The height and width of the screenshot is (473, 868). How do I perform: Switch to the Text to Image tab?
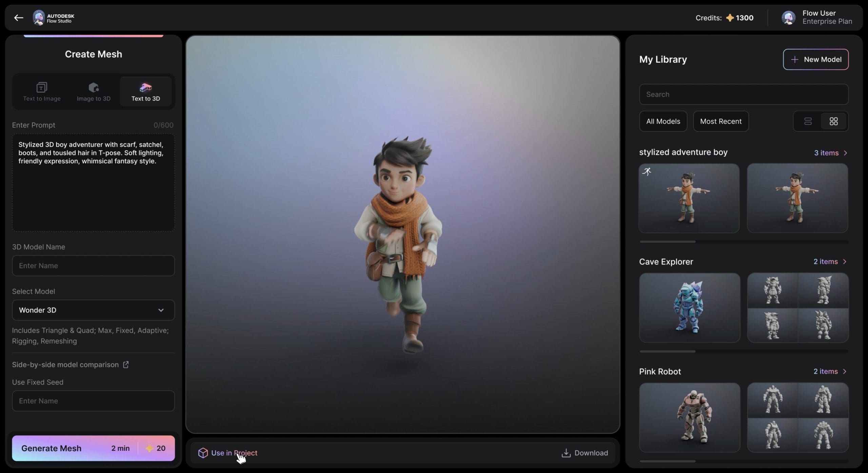click(x=42, y=92)
